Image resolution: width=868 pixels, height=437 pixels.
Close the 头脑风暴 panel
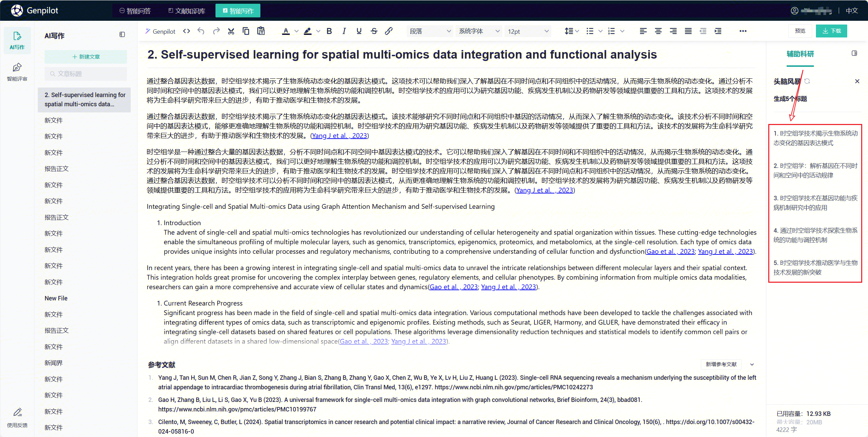point(857,81)
